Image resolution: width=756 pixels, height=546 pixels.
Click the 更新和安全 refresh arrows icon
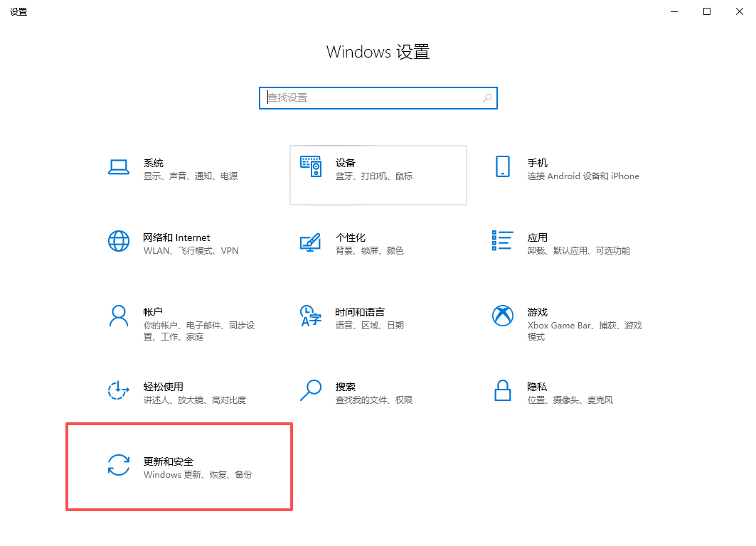pyautogui.click(x=119, y=465)
